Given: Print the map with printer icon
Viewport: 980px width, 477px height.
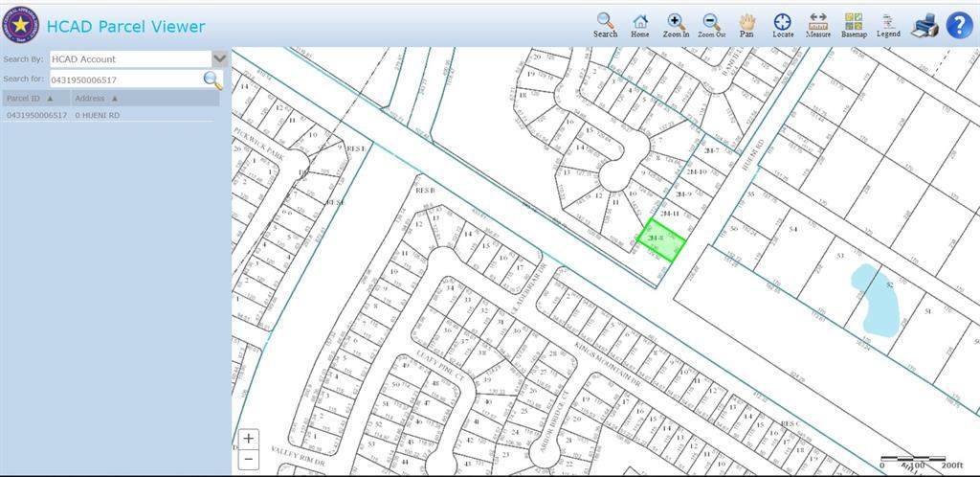Looking at the screenshot, I should (x=924, y=25).
